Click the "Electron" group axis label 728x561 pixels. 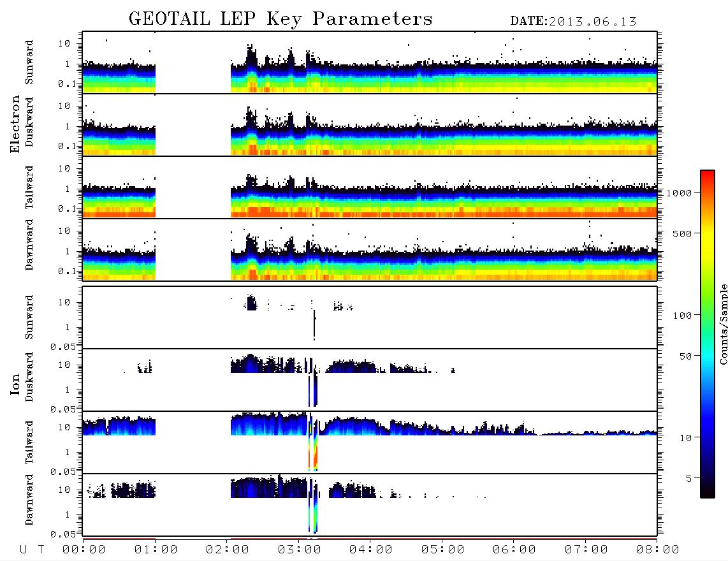(x=15, y=124)
